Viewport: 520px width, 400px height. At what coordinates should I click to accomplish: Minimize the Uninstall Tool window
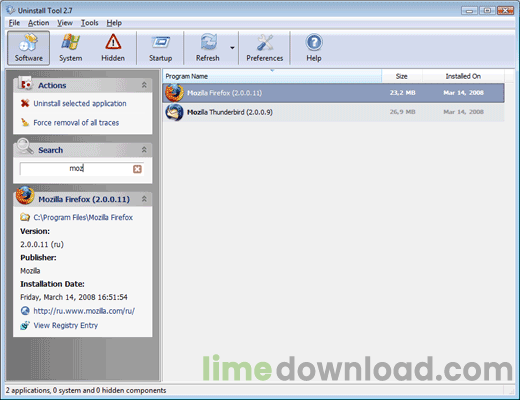pos(469,10)
